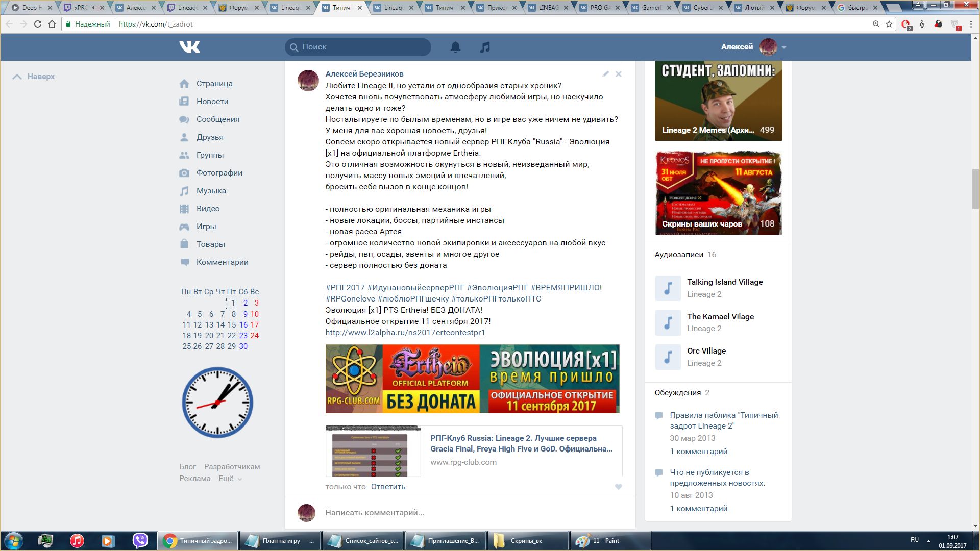This screenshot has width=980, height=551.
Task: Go to Chrome home page icon
Action: click(x=52, y=24)
